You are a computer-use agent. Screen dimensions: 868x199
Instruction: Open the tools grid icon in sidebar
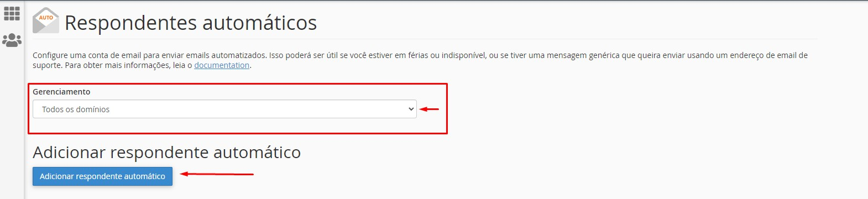[x=12, y=13]
